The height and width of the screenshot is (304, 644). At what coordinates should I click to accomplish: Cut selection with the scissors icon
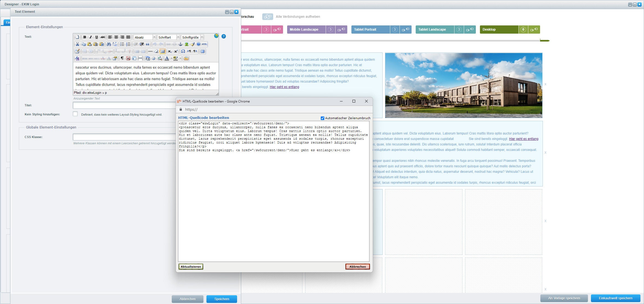[77, 44]
